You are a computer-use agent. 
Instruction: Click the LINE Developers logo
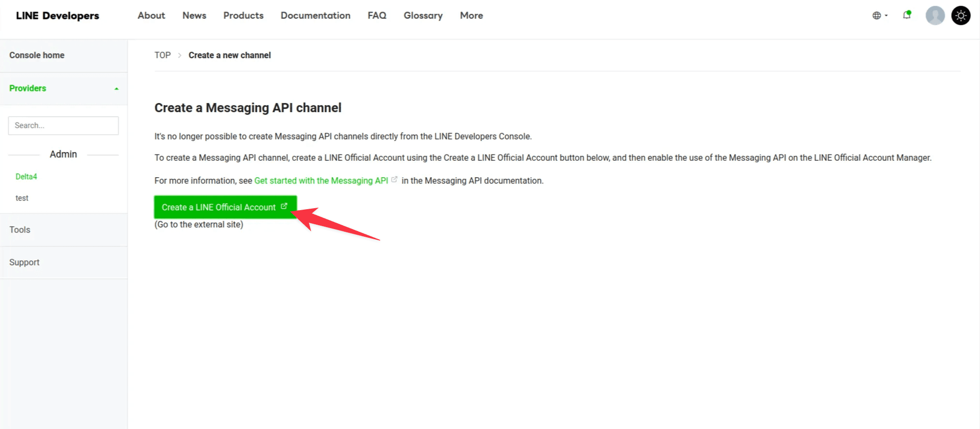[x=57, y=15]
